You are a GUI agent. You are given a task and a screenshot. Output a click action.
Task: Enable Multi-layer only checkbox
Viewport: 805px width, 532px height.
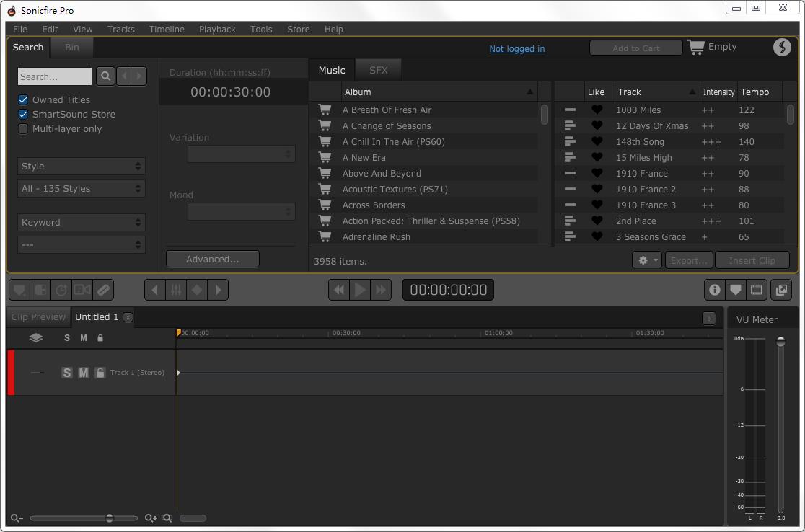coord(23,129)
